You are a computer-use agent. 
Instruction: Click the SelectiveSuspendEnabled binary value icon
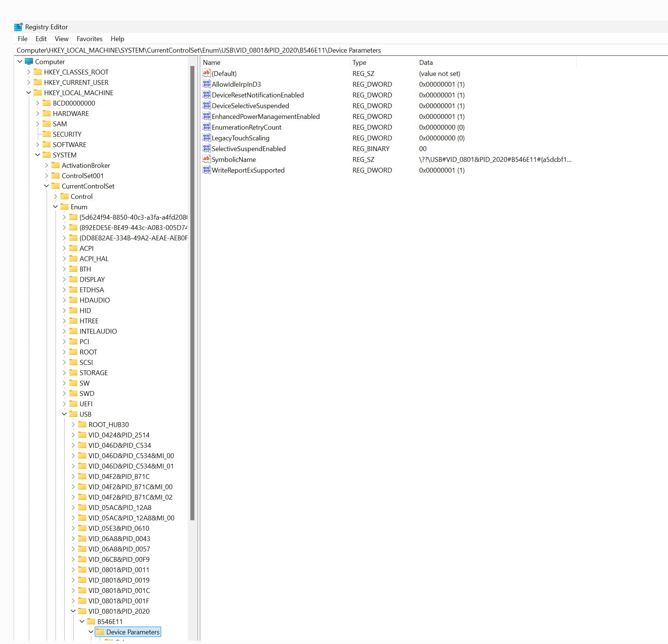(x=206, y=149)
